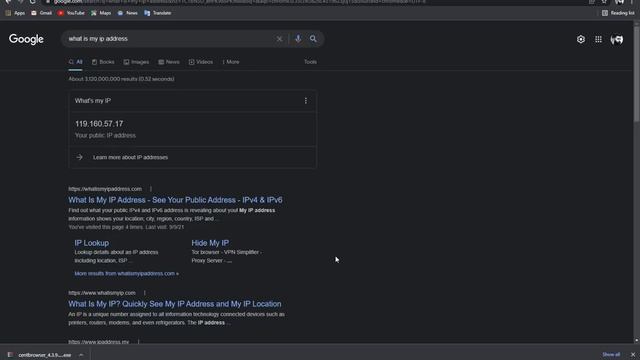640x360 pixels.
Task: Switch to the Books tab
Action: tap(103, 62)
